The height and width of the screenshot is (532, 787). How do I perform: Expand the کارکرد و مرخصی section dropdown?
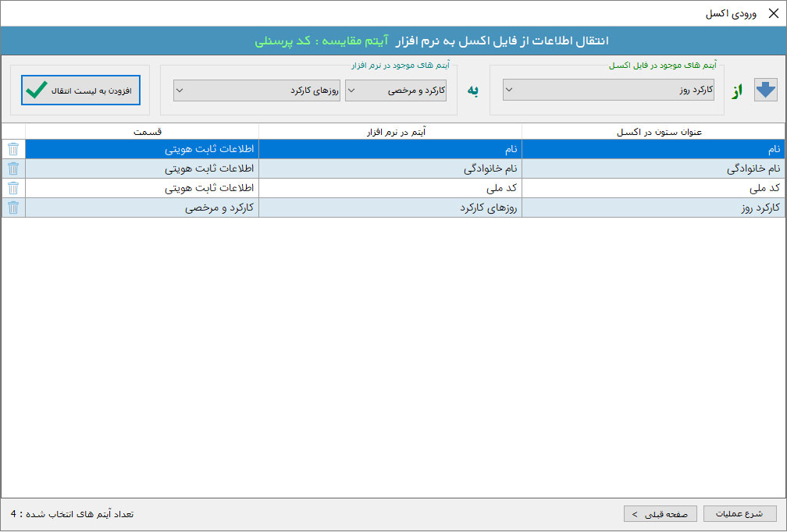[x=397, y=91]
